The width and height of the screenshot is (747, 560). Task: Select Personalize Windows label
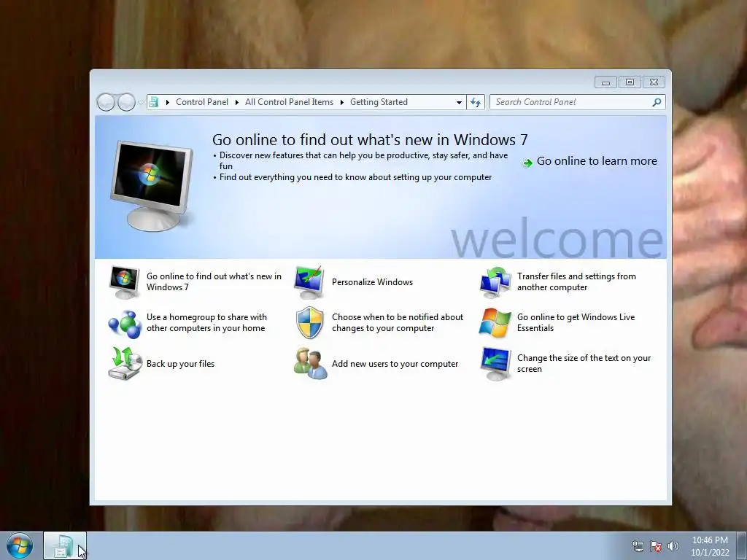click(x=372, y=282)
